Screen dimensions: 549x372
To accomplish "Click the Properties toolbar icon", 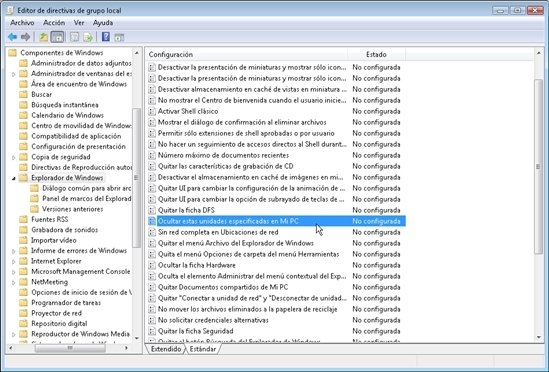I will (x=74, y=37).
